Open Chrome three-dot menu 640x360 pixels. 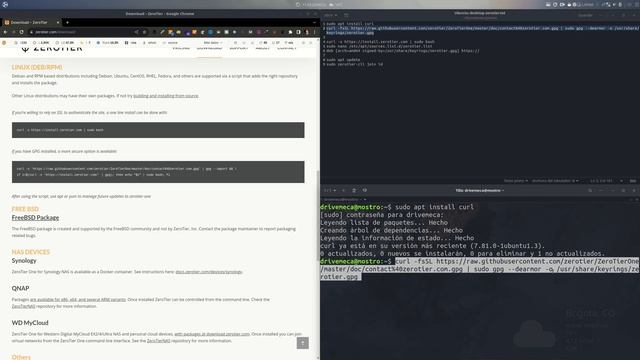point(314,32)
